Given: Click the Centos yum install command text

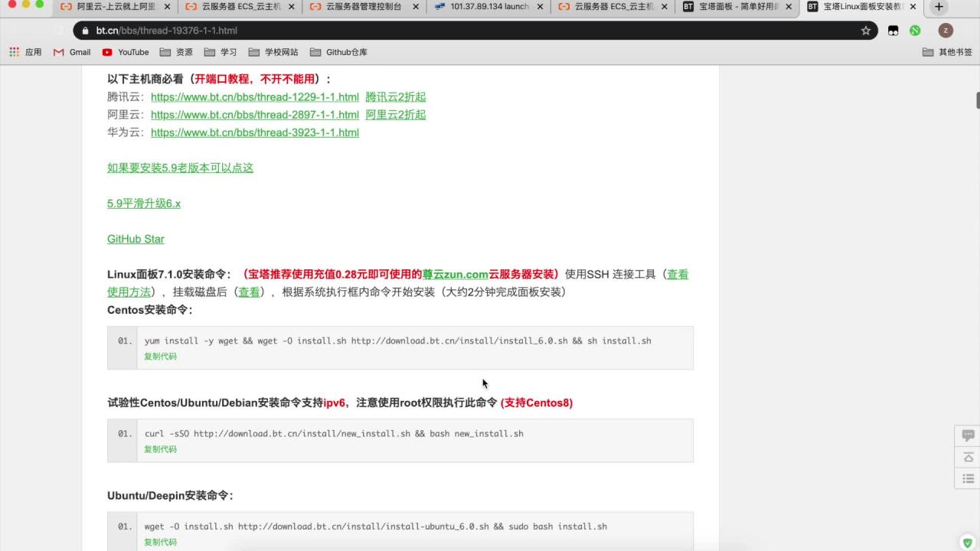Looking at the screenshot, I should tap(398, 341).
